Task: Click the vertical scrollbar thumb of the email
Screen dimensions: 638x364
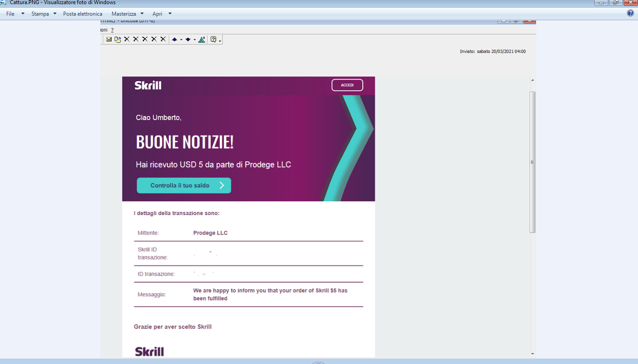Action: tap(532, 162)
